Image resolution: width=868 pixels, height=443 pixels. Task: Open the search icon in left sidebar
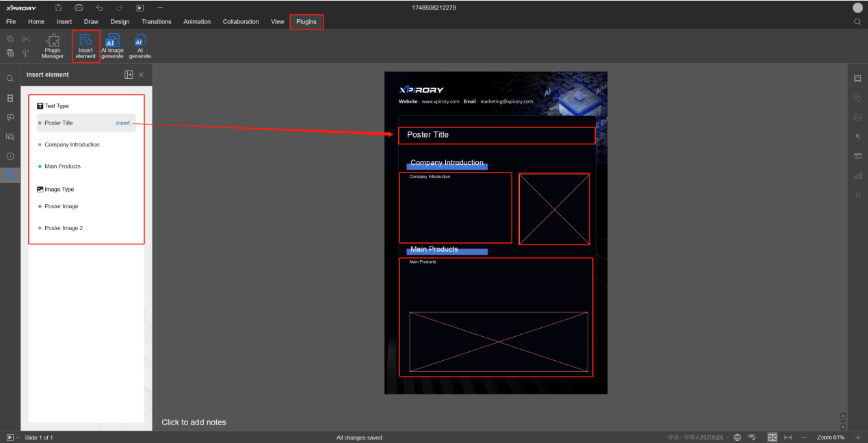10,79
